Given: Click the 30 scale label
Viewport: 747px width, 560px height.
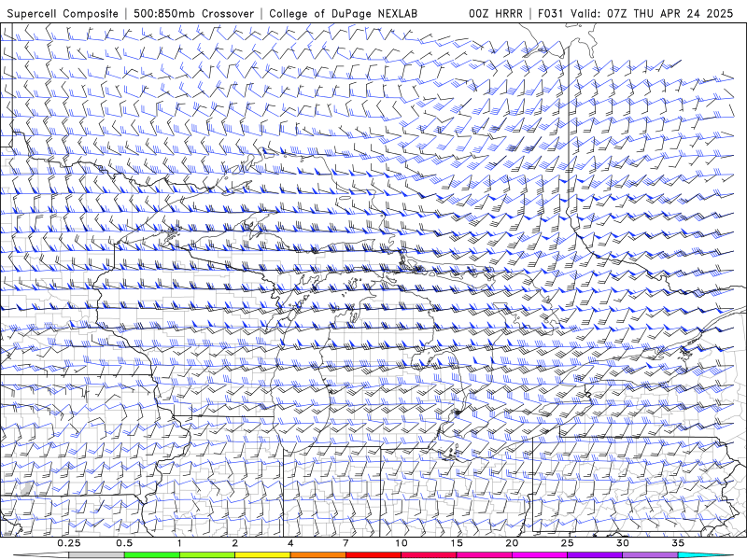Looking at the screenshot, I should point(623,543).
